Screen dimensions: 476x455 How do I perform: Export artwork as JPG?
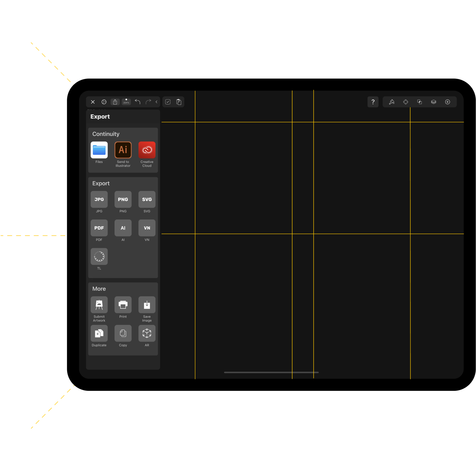99,199
